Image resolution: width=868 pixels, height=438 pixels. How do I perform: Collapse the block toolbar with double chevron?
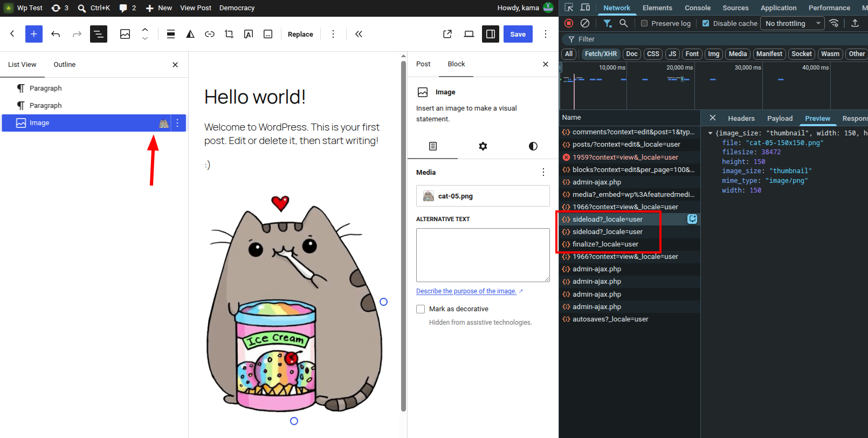point(359,34)
